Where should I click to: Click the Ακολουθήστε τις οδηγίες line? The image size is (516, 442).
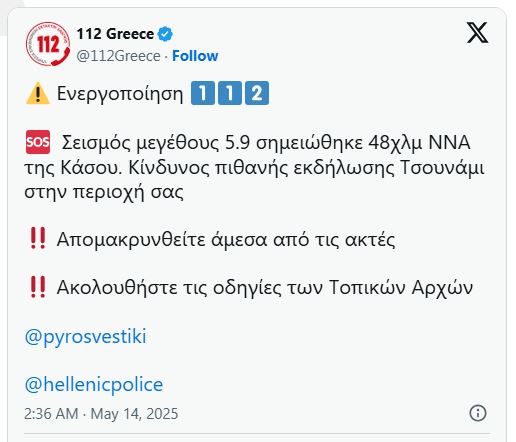point(265,287)
